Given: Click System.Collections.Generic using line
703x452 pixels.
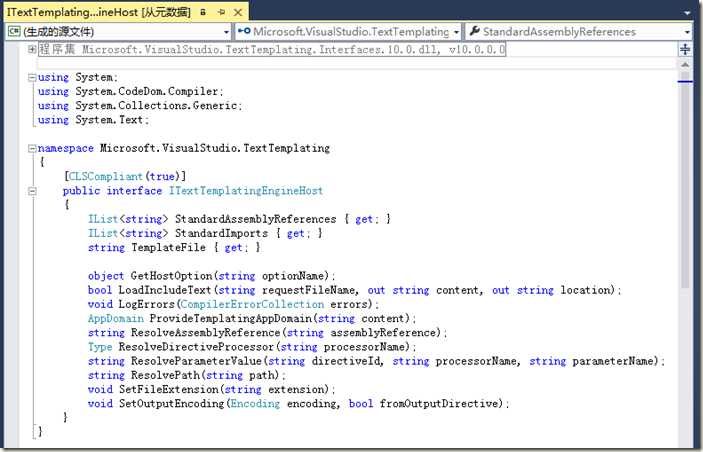Looking at the screenshot, I should coord(140,106).
